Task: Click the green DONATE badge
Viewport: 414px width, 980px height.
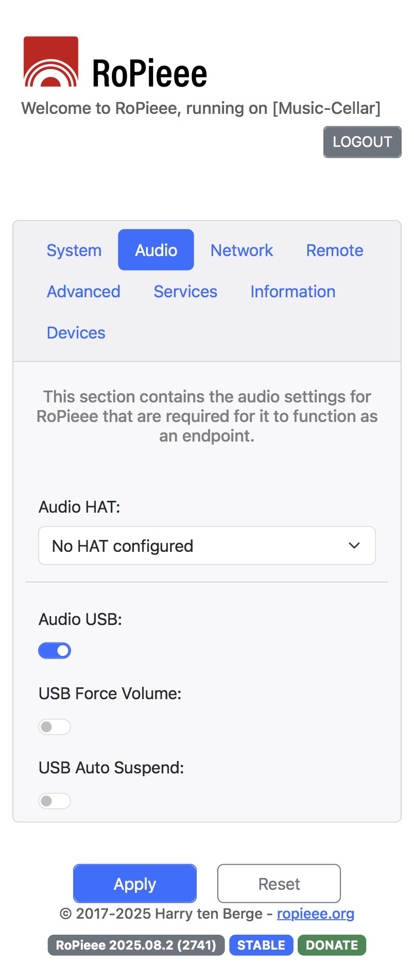Action: [x=332, y=945]
